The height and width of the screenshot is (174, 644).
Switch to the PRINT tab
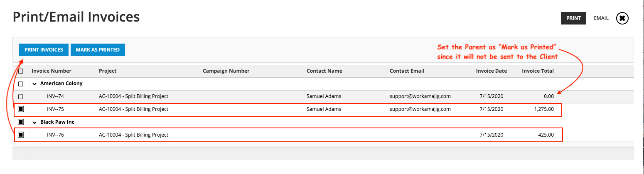(573, 18)
